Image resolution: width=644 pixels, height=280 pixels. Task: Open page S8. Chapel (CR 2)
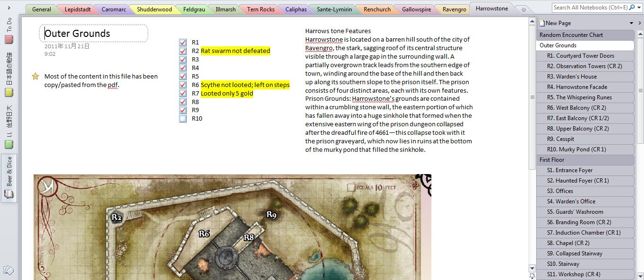(585, 243)
